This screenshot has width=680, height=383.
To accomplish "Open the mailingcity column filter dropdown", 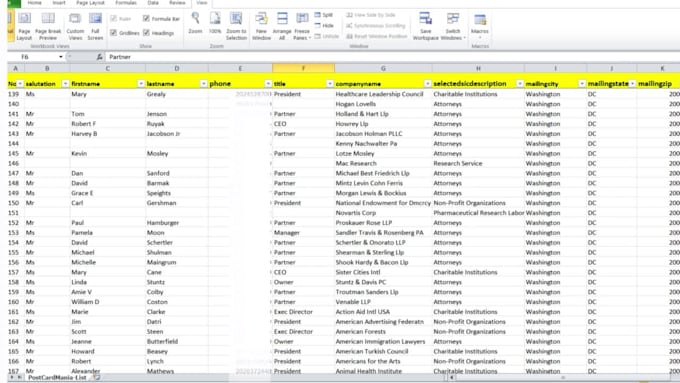I will point(582,83).
